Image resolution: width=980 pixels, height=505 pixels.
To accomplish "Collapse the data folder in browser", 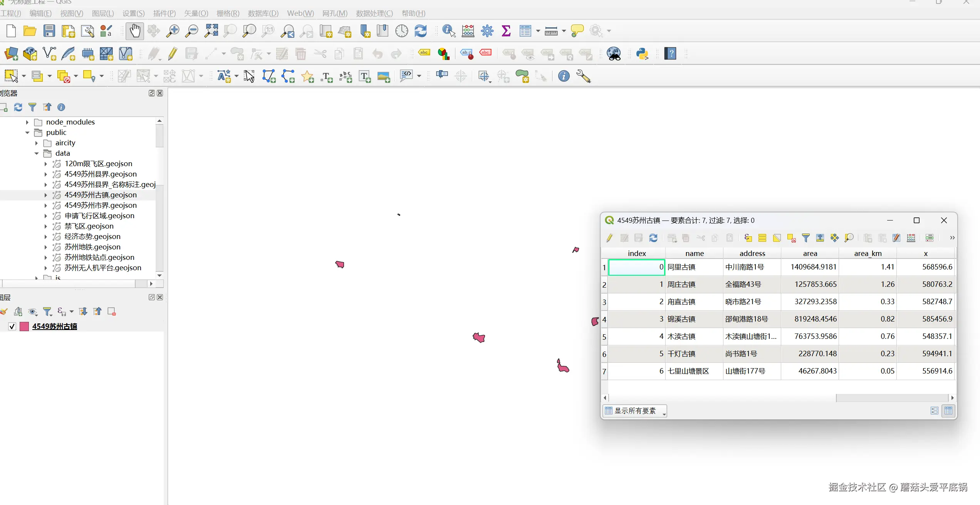I will point(37,153).
